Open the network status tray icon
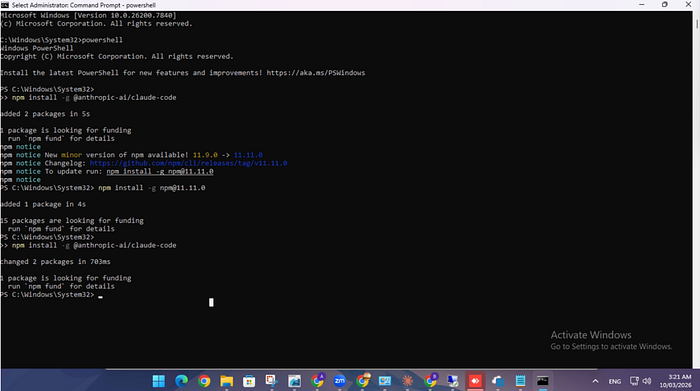 [634, 381]
